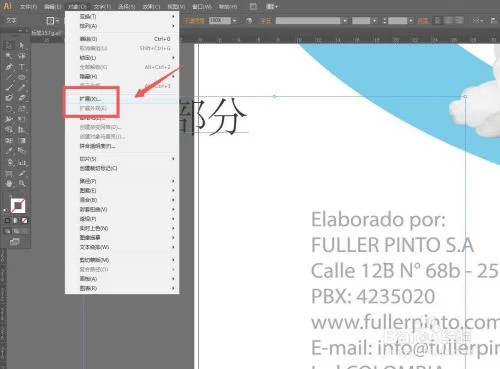Click the font family input field
500x369 pixels.
click(x=308, y=21)
